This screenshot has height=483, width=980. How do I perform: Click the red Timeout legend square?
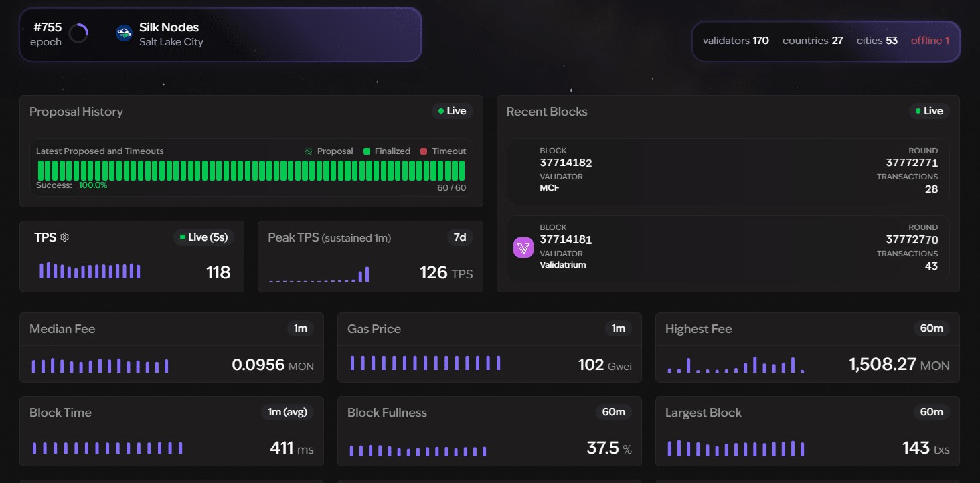click(x=424, y=151)
